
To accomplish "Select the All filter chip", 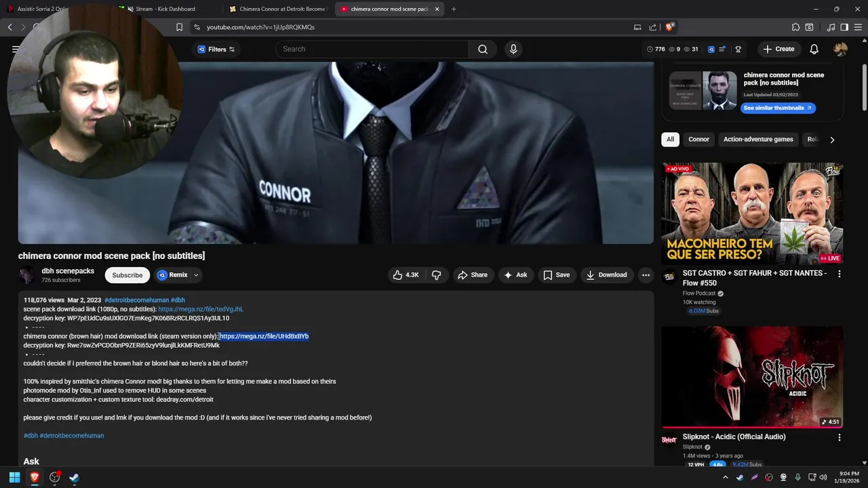I will [x=670, y=139].
